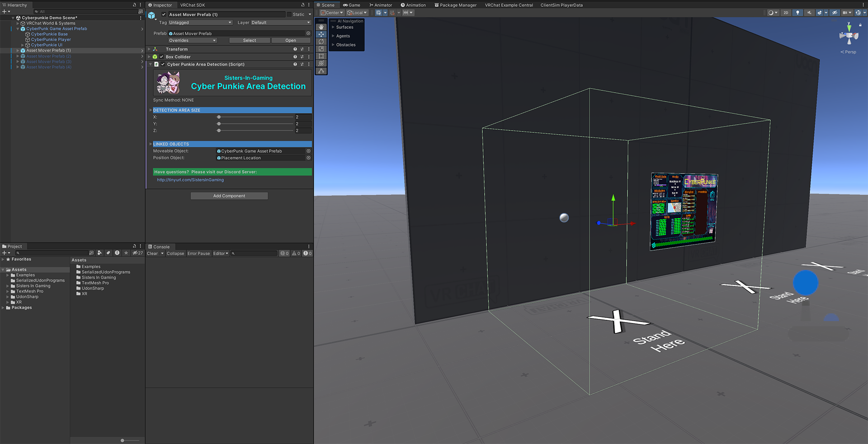This screenshot has width=868, height=444.
Task: Open the Animation tab
Action: tap(413, 5)
